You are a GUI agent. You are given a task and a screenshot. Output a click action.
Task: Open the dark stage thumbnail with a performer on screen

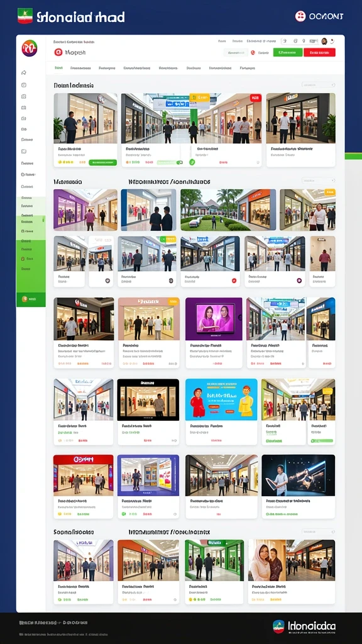coord(298,475)
